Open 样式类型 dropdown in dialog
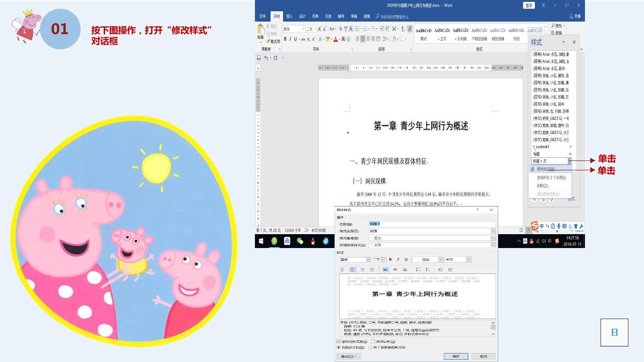Viewport: 644px width, 362px height. point(493,231)
